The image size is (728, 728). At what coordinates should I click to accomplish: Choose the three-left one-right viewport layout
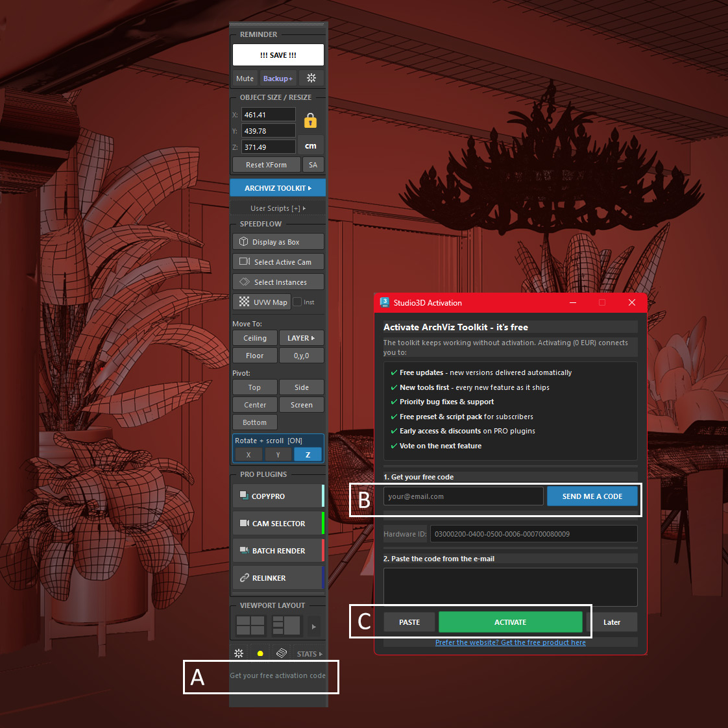[286, 626]
